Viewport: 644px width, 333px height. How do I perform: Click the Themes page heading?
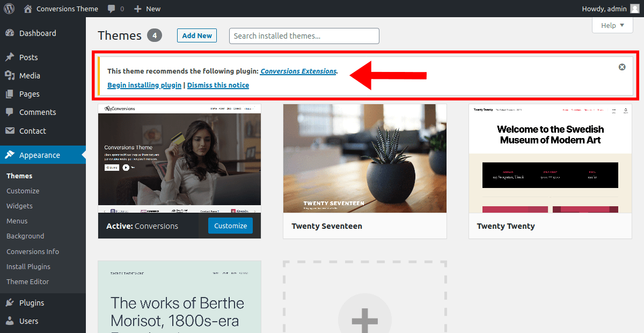[x=120, y=35]
